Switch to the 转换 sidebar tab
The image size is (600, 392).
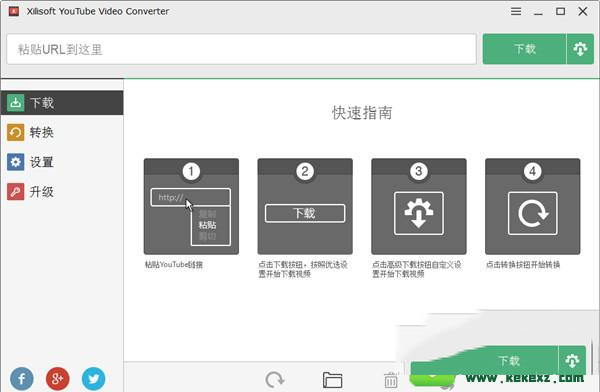[x=62, y=132]
